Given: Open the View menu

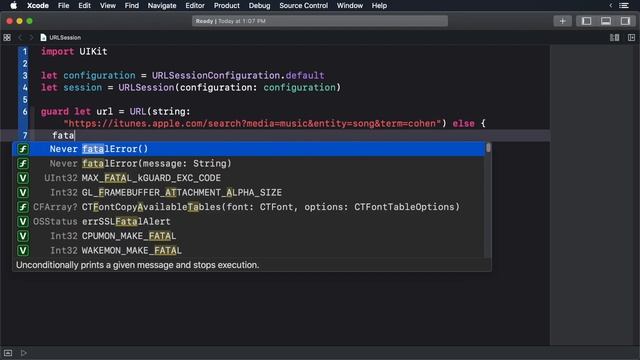Looking at the screenshot, I should (x=108, y=6).
